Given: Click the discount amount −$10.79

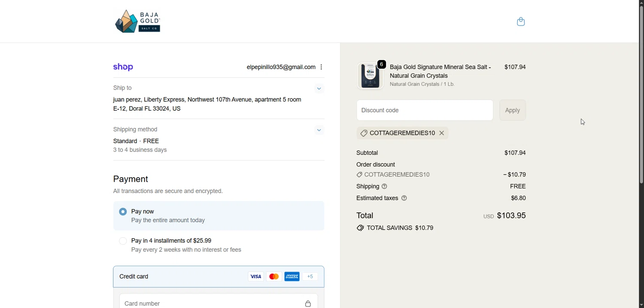Looking at the screenshot, I should 515,175.
